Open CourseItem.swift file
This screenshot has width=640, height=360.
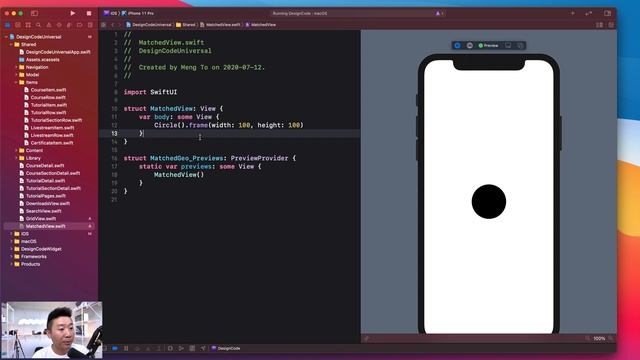point(45,90)
